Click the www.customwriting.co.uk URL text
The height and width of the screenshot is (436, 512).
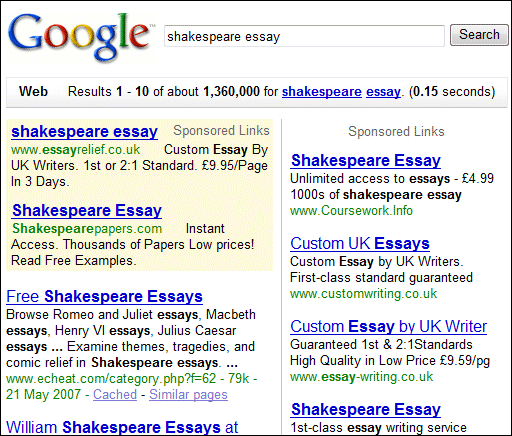tap(363, 294)
